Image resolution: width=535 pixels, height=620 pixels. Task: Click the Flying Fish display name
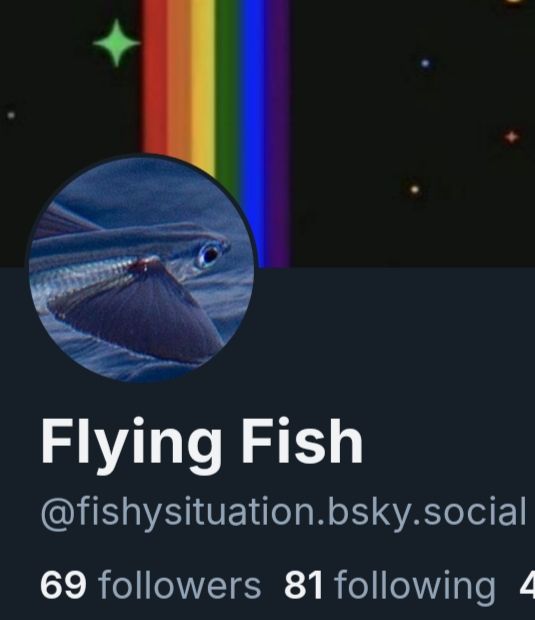202,444
